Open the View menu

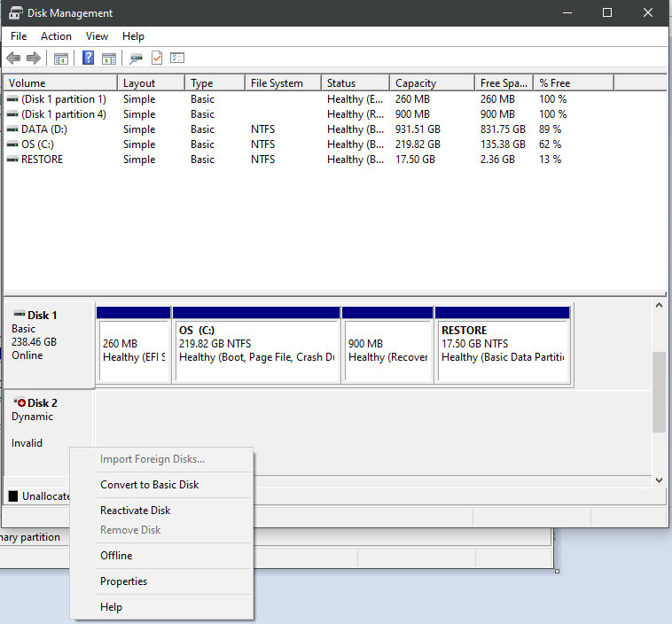coord(97,36)
